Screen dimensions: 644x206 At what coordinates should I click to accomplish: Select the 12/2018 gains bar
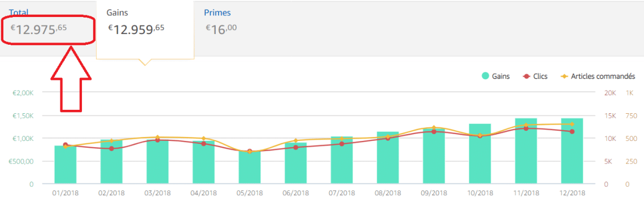pyautogui.click(x=572, y=151)
